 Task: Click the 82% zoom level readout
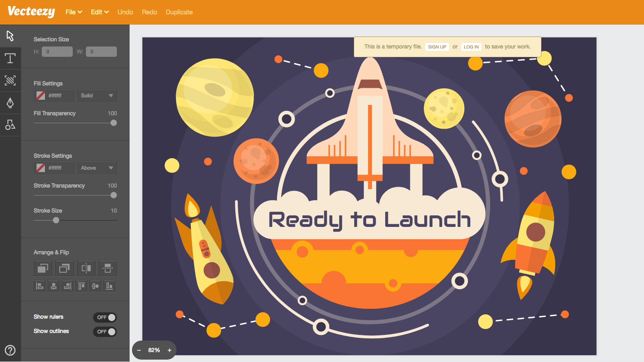(154, 350)
